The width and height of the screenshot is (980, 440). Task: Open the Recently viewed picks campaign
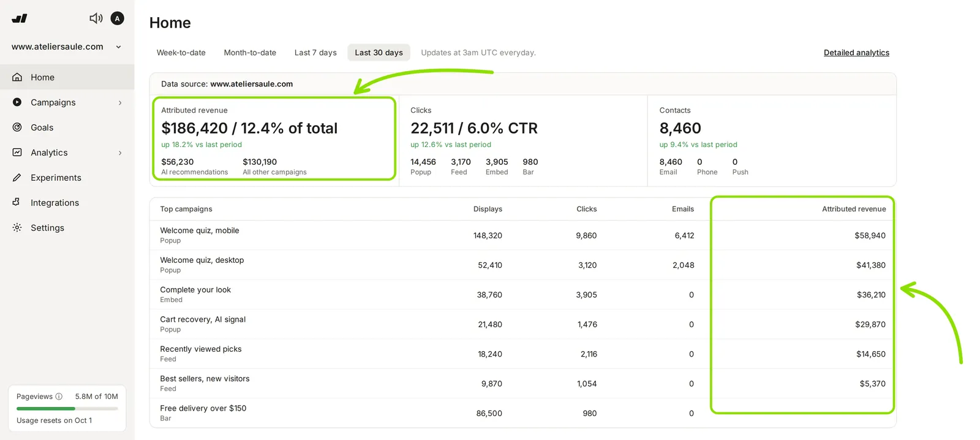(x=201, y=349)
